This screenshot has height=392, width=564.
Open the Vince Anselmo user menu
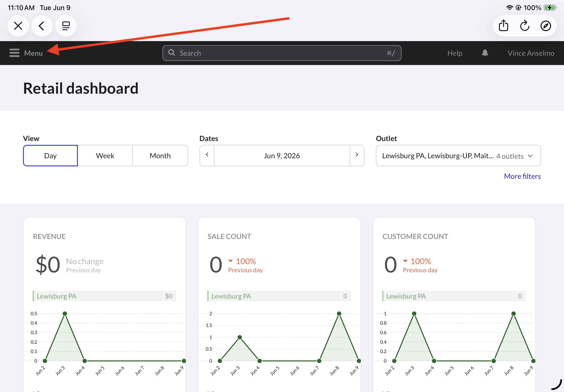coord(531,53)
